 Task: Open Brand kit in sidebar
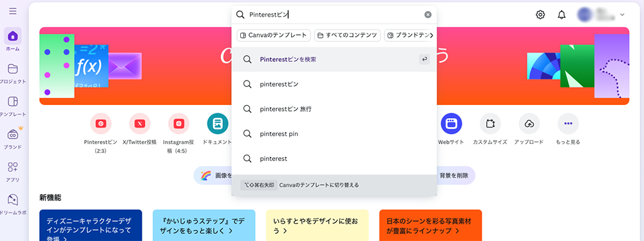tap(13, 139)
